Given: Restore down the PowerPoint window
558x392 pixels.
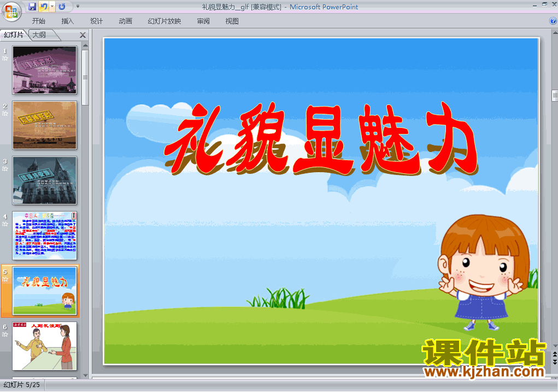Looking at the screenshot, I should click(x=544, y=4).
